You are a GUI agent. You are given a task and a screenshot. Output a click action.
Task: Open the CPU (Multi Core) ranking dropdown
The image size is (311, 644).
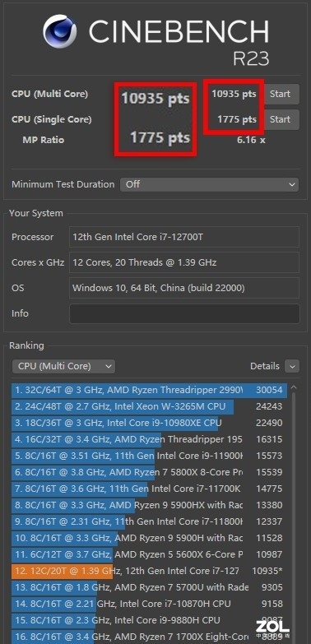(63, 366)
